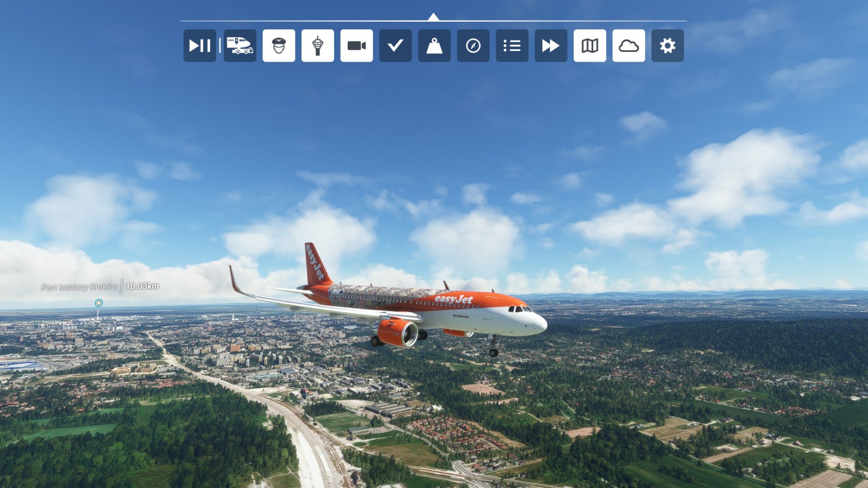Open the Weather cloud panel
868x488 pixels.
[629, 46]
